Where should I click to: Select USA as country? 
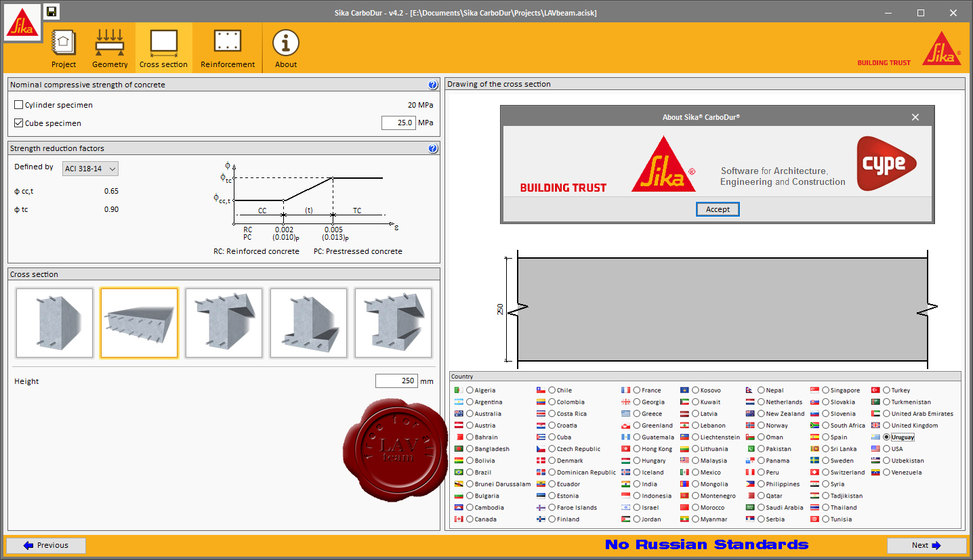[x=886, y=448]
